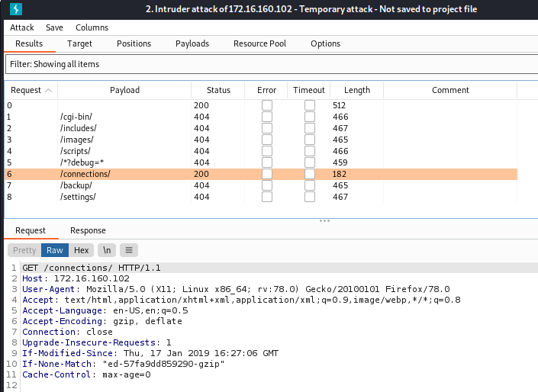Click status 200 of the /connections/ row
Viewport: 538px width, 392px height.
tap(201, 174)
